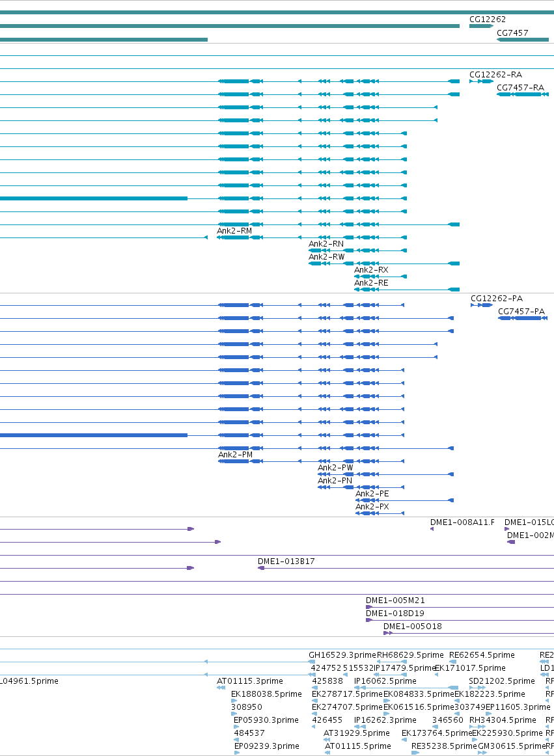The image size is (554, 756).
Task: Click the Ank2-RW transcript label
Action: 327,257
